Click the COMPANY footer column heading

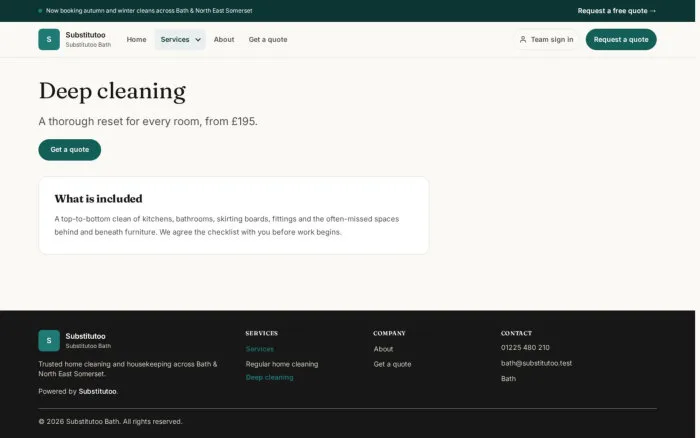389,333
